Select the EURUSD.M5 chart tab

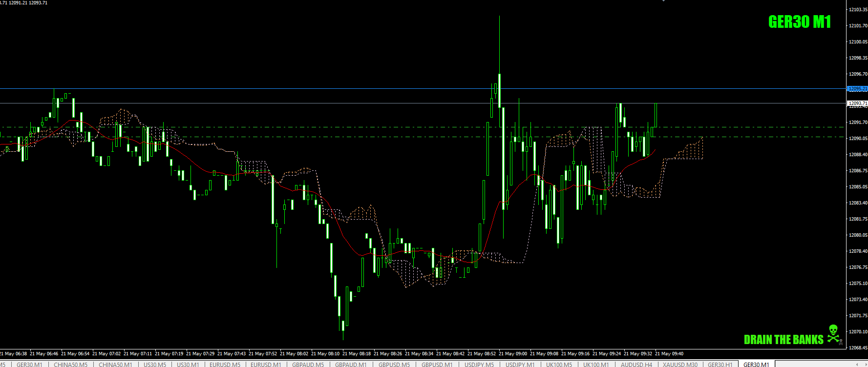225,365
